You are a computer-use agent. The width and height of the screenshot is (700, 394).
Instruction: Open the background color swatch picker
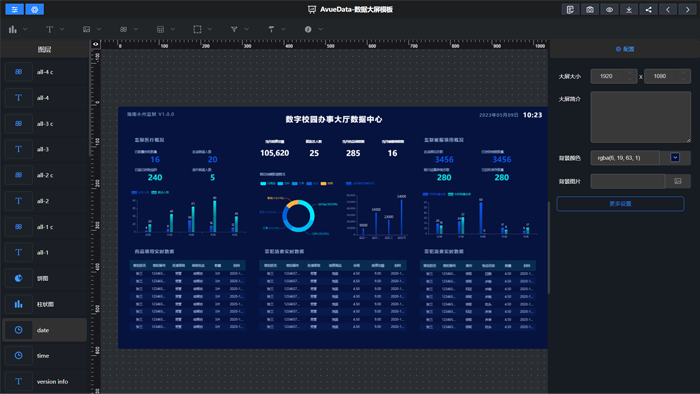[675, 158]
